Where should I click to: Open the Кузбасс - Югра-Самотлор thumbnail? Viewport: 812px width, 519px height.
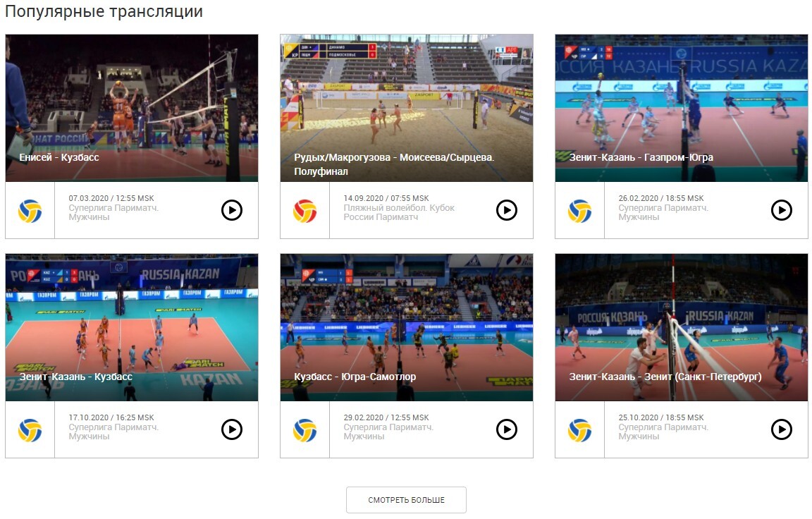(x=407, y=327)
